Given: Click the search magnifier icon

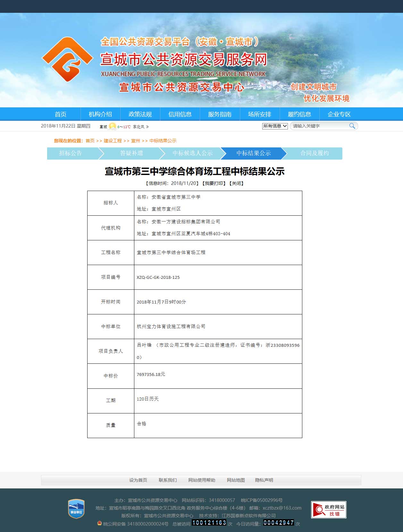Looking at the screenshot, I should (352, 126).
